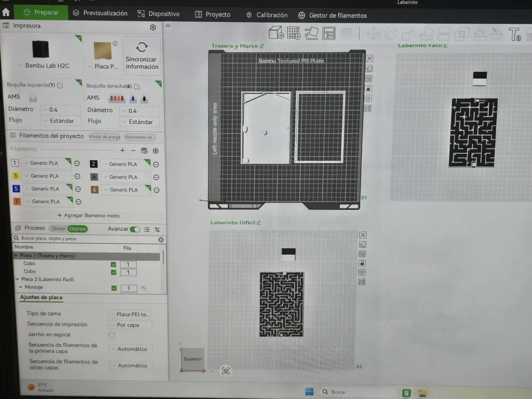Open filament settings gear icon
Screen dimensions: 532x399
pyautogui.click(x=156, y=151)
